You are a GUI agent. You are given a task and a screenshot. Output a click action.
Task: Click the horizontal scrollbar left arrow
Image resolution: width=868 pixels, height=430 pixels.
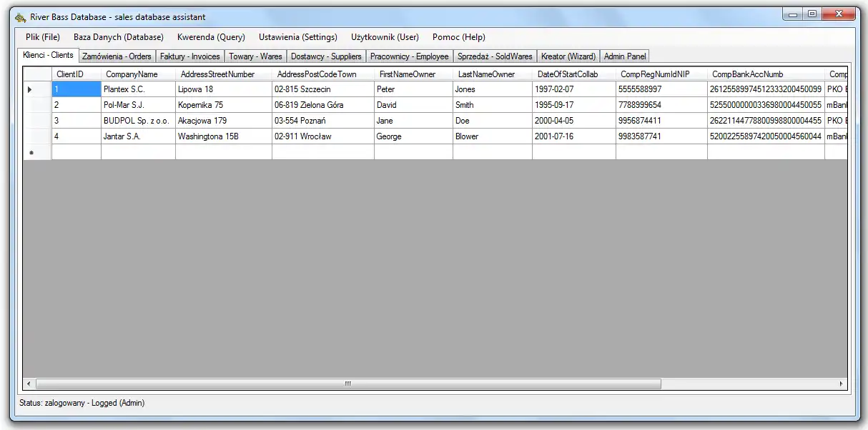click(x=29, y=384)
